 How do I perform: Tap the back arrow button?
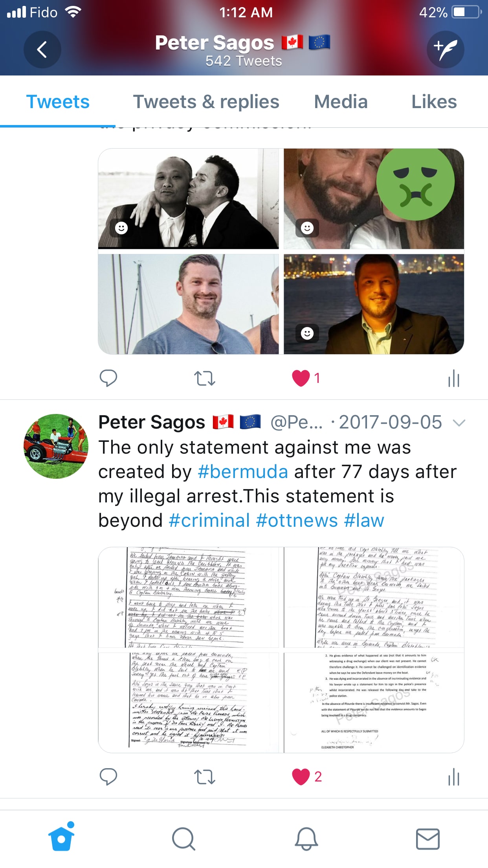click(42, 50)
